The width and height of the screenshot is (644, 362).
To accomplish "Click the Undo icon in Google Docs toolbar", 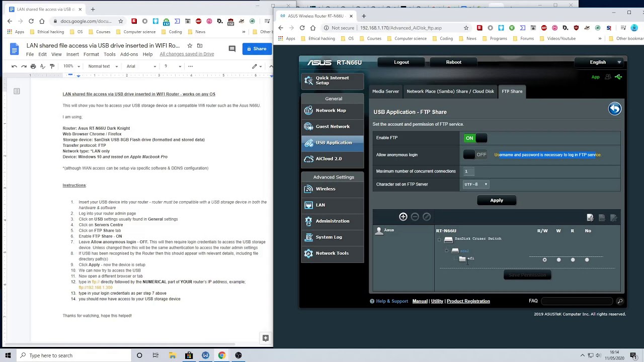I will 14,66.
